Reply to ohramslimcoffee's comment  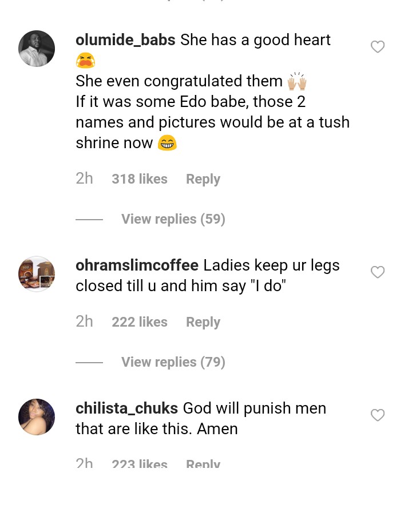click(203, 322)
